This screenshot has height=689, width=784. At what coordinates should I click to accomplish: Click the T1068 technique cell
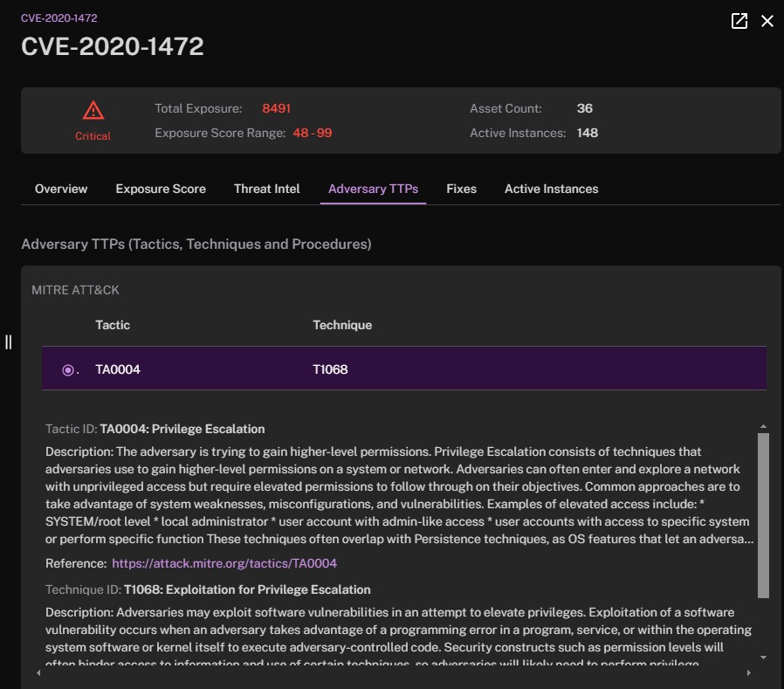point(330,369)
